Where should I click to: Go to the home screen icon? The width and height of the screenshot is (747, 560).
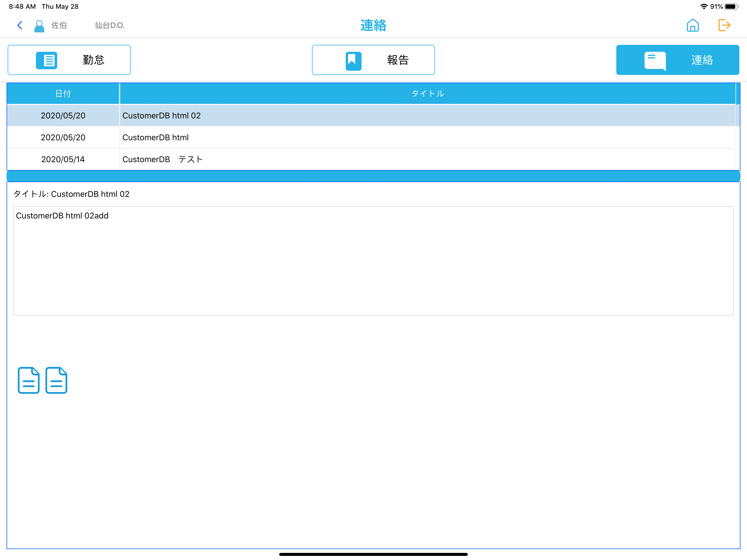tap(693, 25)
